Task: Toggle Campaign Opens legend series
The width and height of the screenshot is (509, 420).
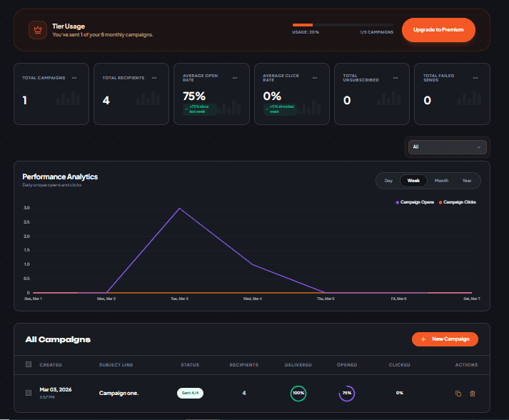Action: tap(415, 202)
